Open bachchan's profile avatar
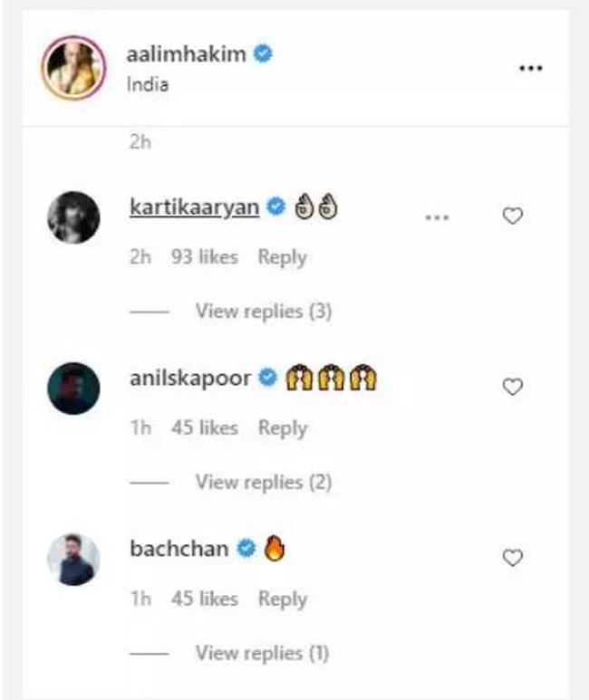 coord(72,559)
